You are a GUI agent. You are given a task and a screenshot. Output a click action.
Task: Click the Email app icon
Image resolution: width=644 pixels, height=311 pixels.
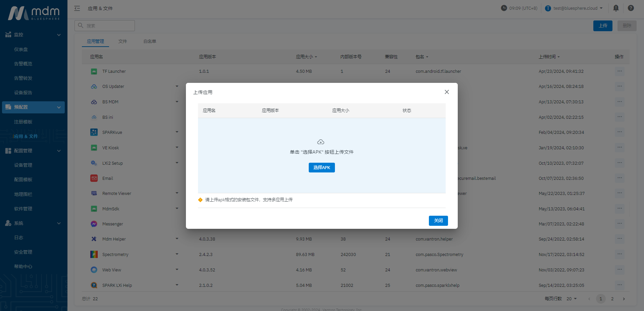click(94, 178)
